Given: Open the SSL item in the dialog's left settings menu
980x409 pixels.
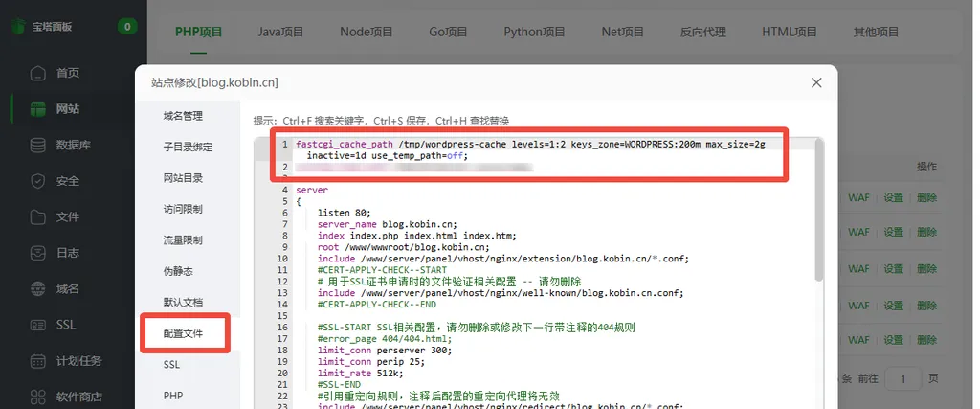Looking at the screenshot, I should click(x=172, y=365).
